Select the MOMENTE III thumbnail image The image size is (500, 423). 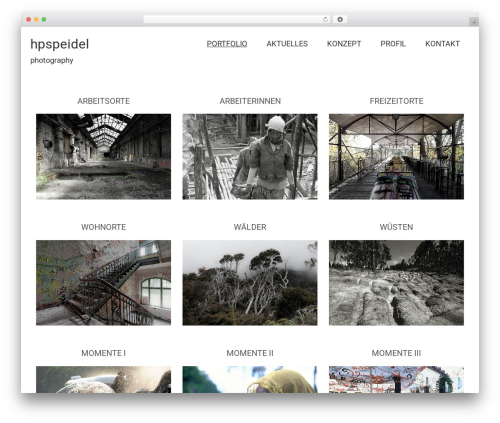396,379
